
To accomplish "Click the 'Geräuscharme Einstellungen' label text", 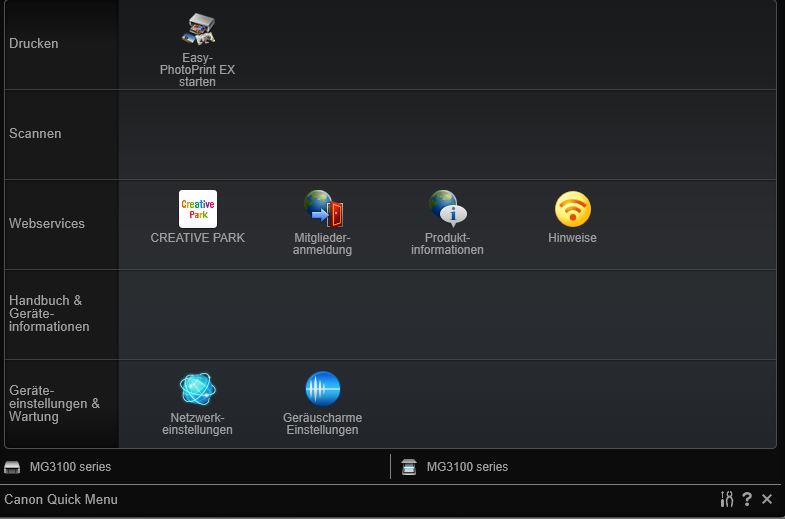I will tap(322, 424).
